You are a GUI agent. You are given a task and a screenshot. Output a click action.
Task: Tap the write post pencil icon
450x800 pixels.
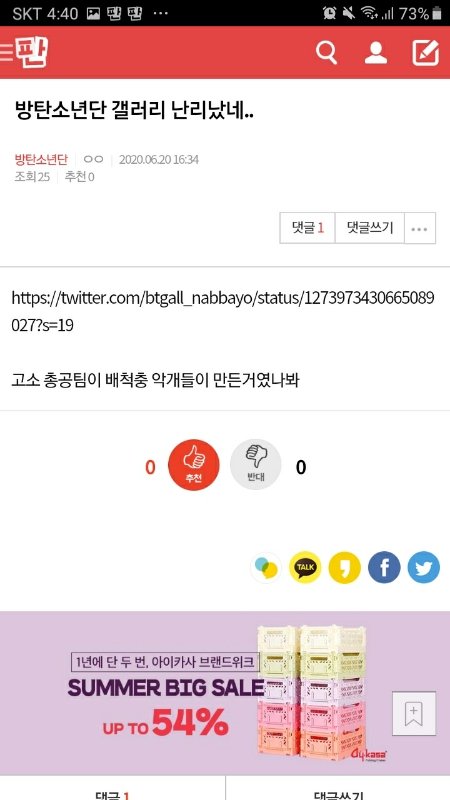point(426,53)
